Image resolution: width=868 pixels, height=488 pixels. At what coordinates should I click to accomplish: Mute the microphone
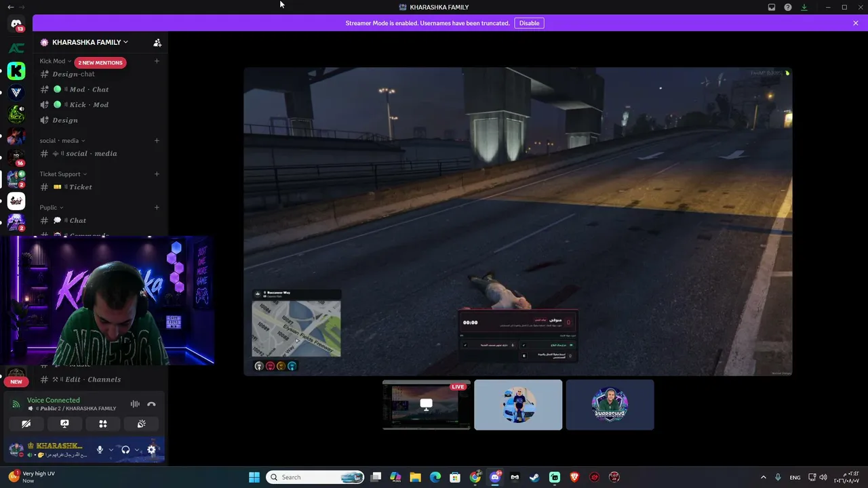(x=100, y=449)
